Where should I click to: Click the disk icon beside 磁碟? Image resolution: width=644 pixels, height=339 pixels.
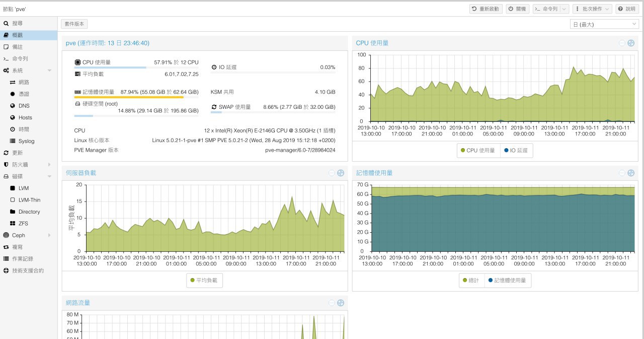[6, 176]
